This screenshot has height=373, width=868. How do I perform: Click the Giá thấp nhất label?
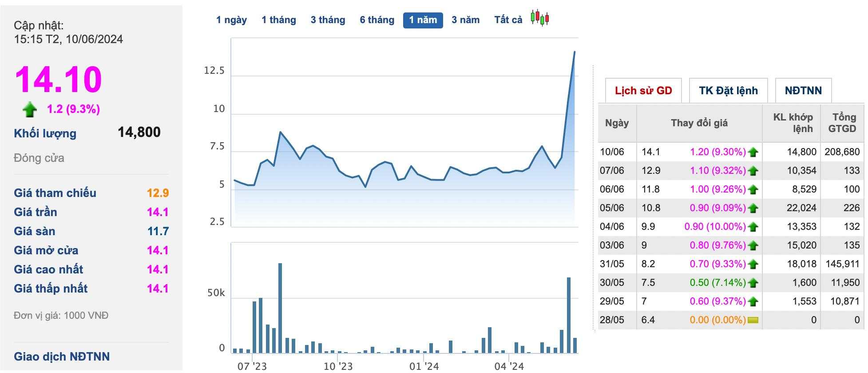[51, 289]
